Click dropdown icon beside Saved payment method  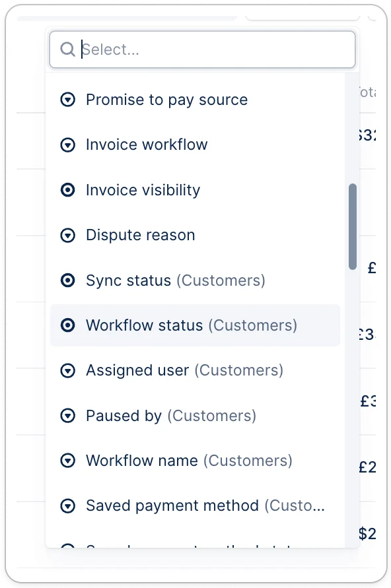click(x=67, y=506)
